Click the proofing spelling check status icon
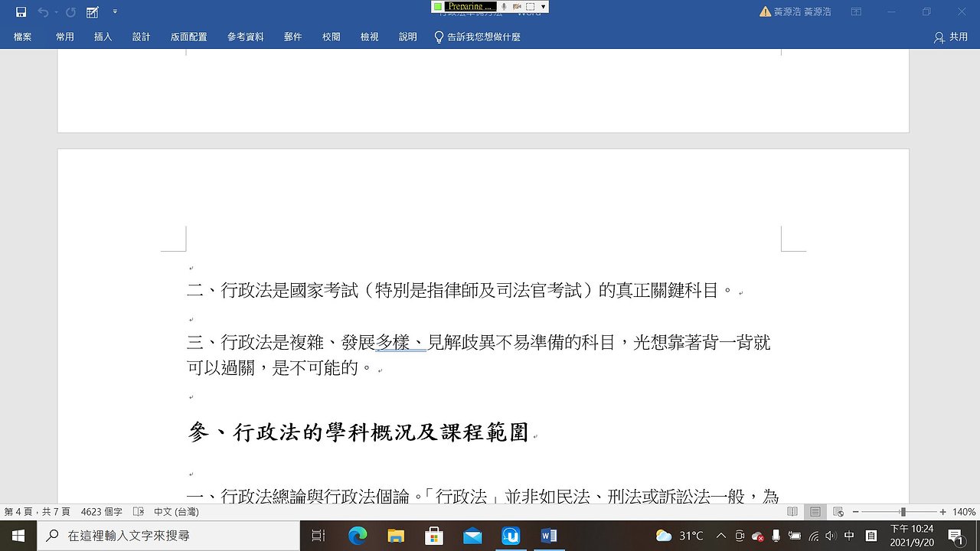Image resolution: width=980 pixels, height=551 pixels. coord(139,512)
